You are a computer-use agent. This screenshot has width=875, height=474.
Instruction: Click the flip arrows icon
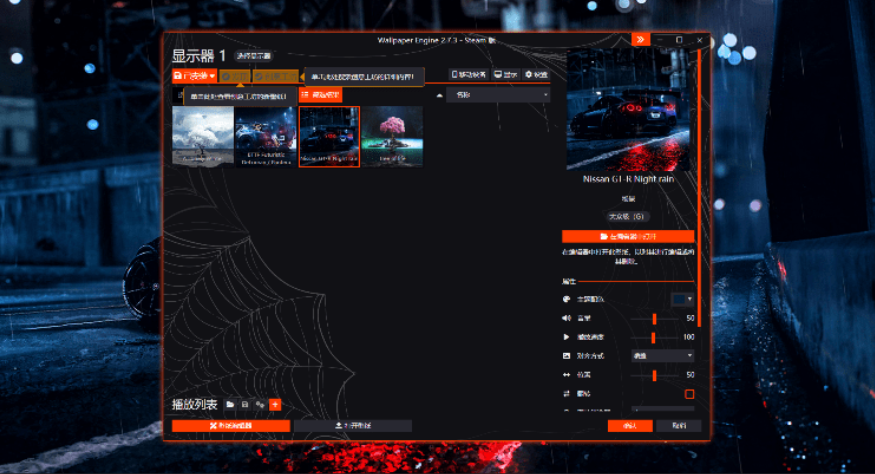pyautogui.click(x=566, y=394)
